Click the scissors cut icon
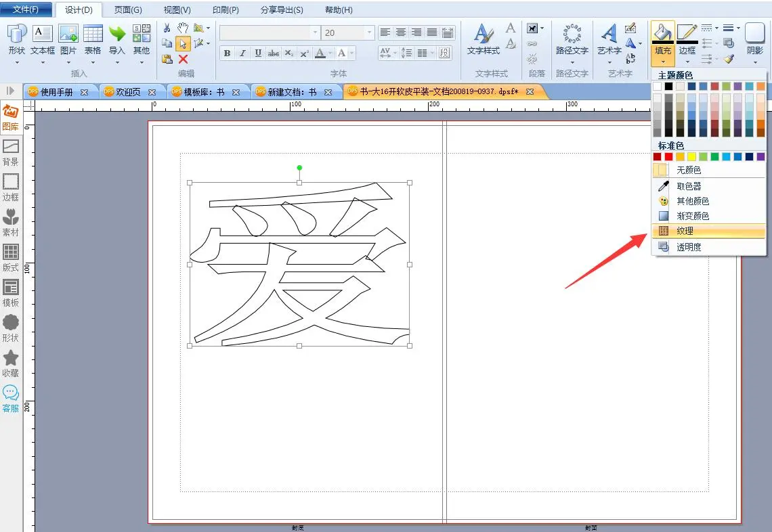The image size is (772, 532). (x=167, y=28)
